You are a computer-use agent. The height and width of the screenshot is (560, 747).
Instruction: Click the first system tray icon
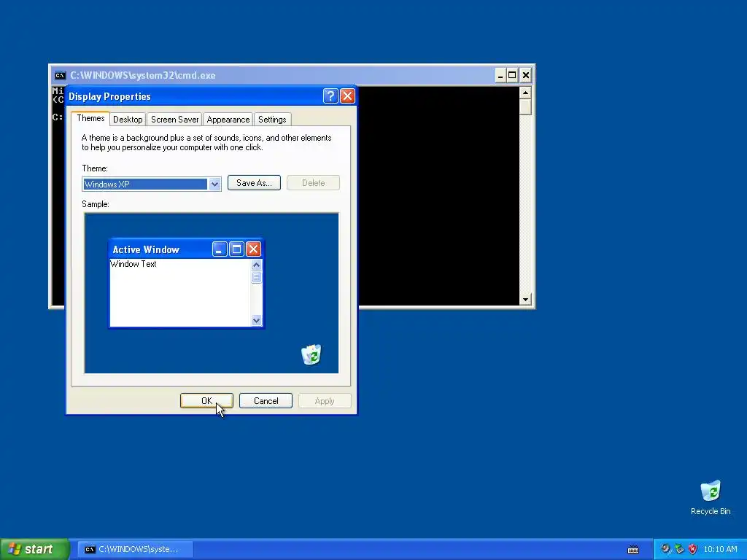[665, 549]
